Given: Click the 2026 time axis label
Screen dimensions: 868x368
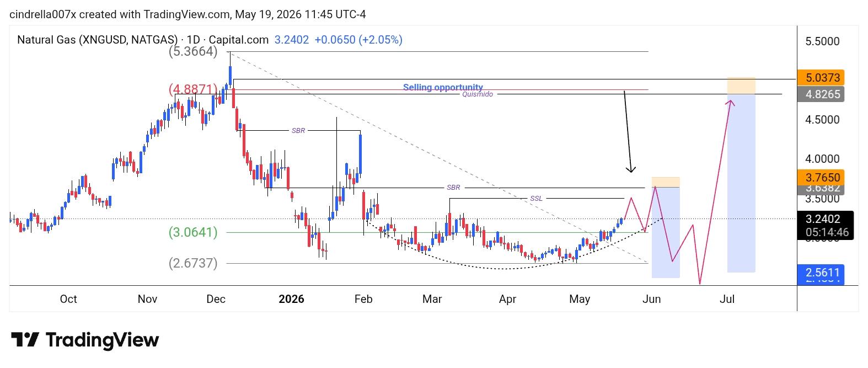Looking at the screenshot, I should click(x=291, y=299).
